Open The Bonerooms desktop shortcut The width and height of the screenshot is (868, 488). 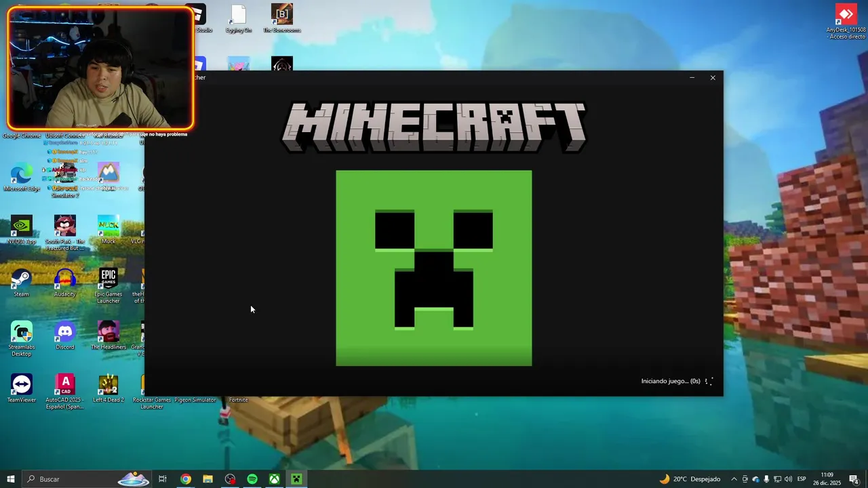(282, 18)
